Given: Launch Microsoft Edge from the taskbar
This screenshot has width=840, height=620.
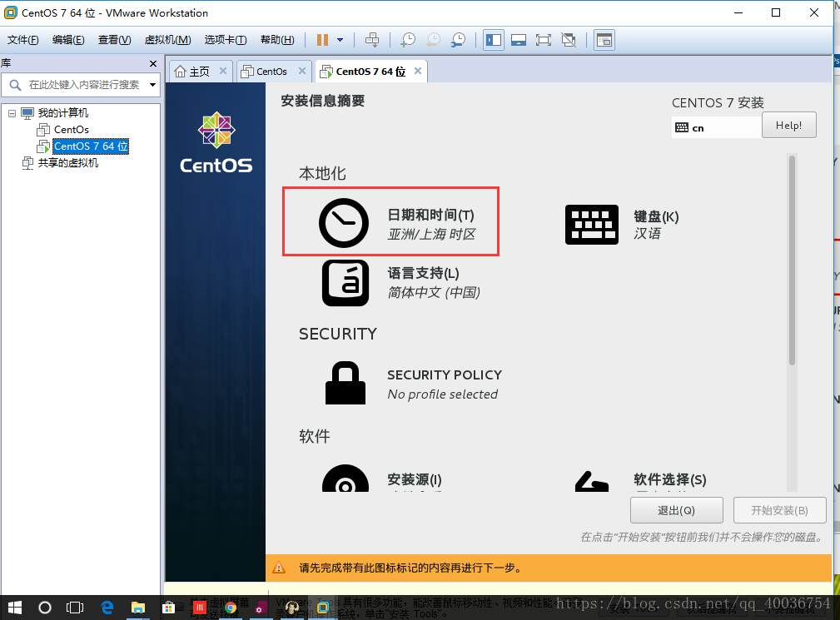Looking at the screenshot, I should [x=107, y=608].
